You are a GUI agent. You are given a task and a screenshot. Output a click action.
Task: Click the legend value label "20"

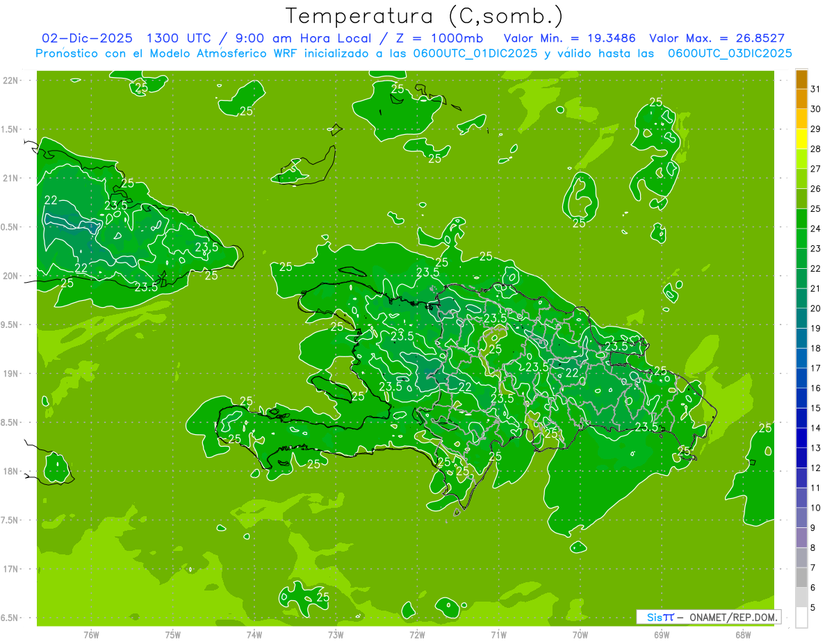coord(816,308)
